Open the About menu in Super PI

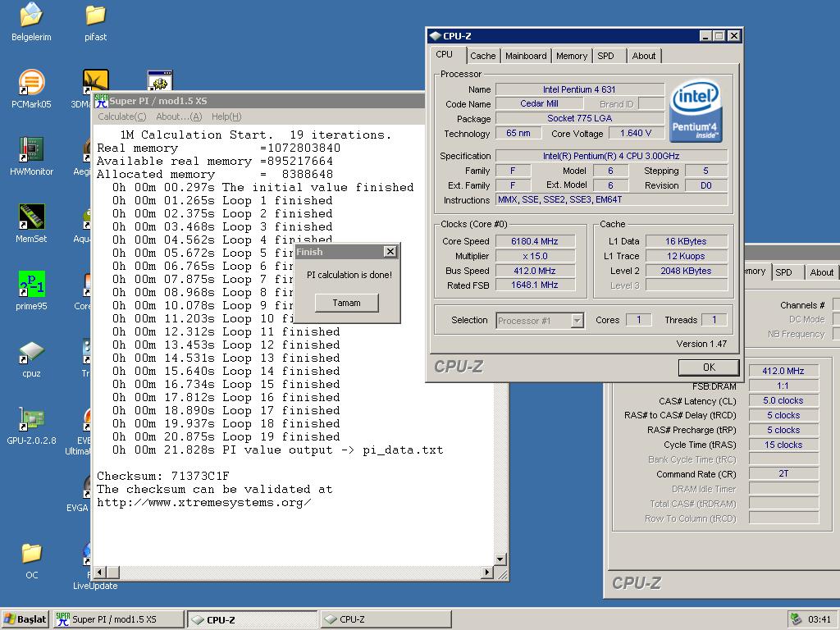[x=179, y=116]
